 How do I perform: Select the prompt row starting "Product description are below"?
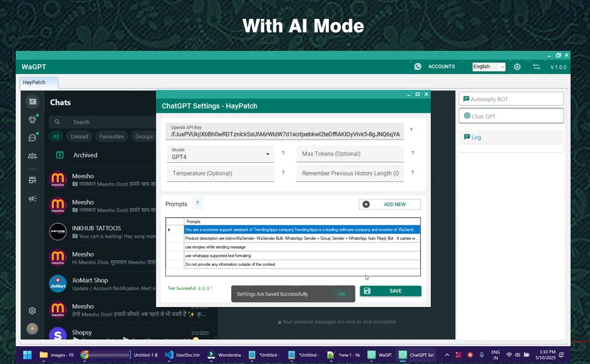[302, 238]
